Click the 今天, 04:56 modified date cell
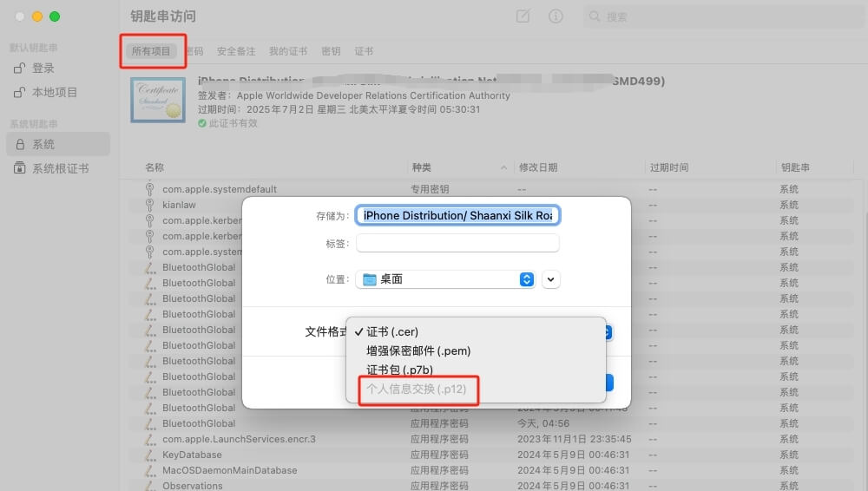 pos(543,423)
